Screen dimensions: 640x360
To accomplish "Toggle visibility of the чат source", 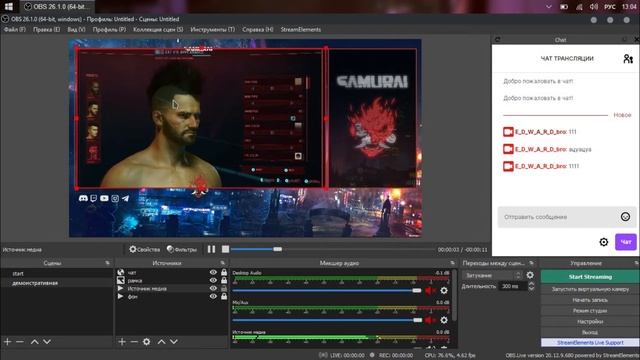I will tap(213, 272).
